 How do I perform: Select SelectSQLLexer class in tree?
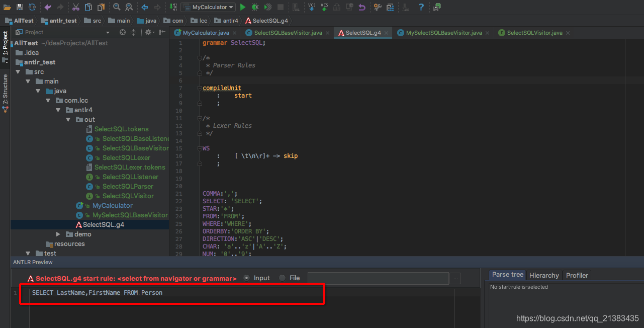click(x=126, y=158)
